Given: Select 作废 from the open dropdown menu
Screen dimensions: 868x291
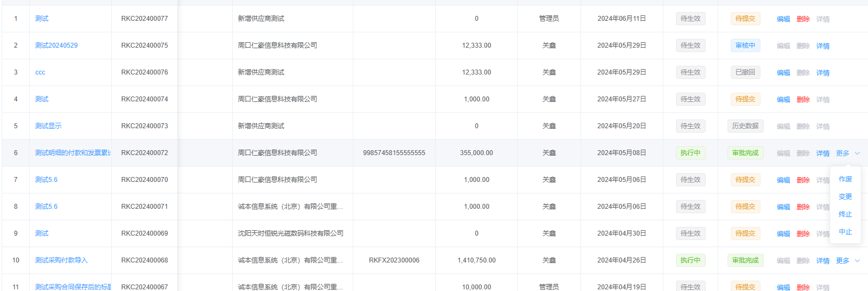Looking at the screenshot, I should click(845, 179).
